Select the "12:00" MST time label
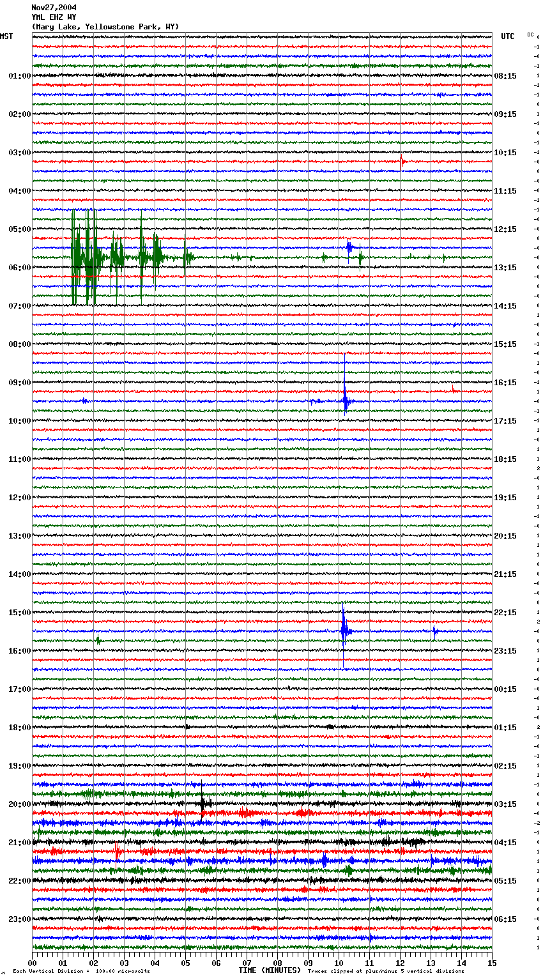This screenshot has height=980, width=543. tap(19, 498)
